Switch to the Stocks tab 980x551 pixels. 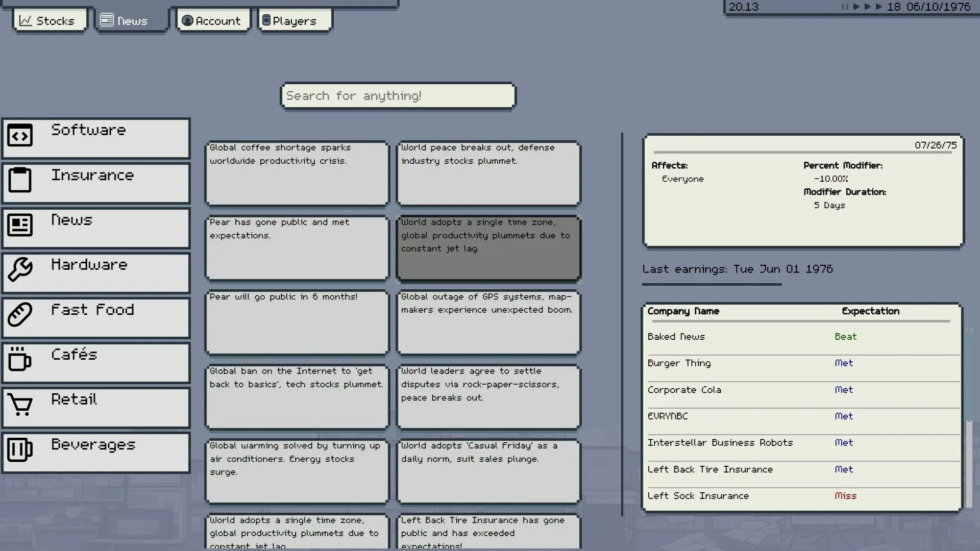click(49, 21)
